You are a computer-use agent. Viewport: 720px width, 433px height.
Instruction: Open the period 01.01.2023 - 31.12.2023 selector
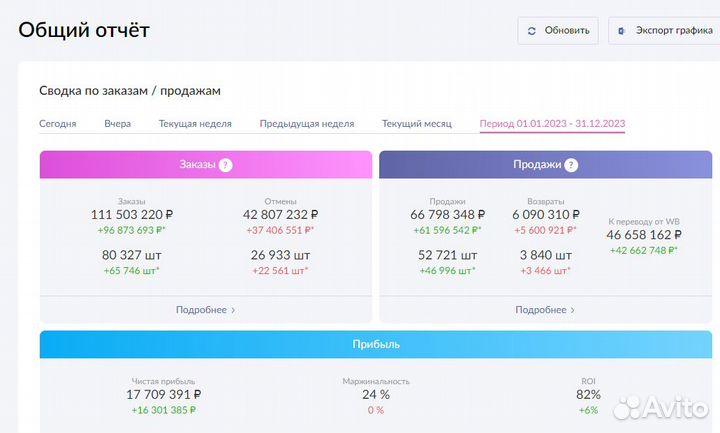tap(552, 124)
